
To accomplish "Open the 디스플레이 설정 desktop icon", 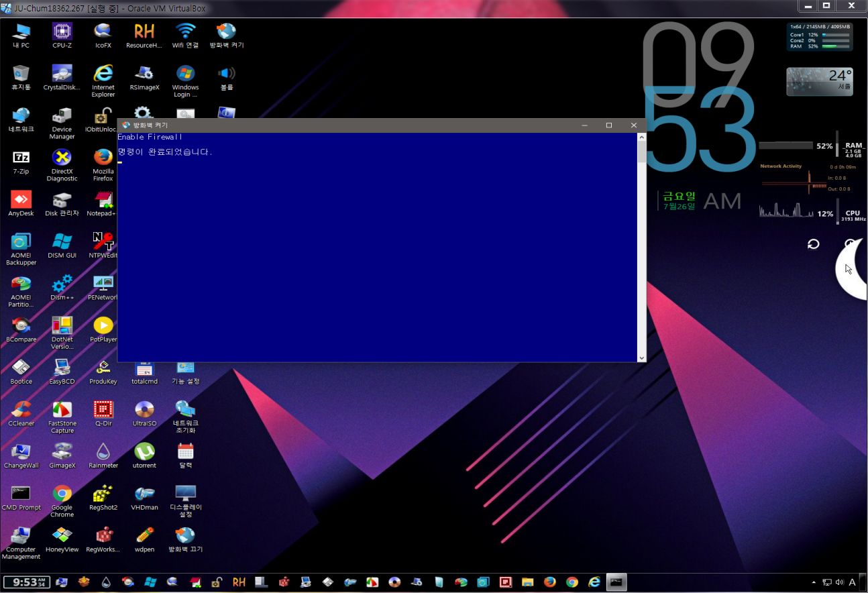I will [185, 500].
